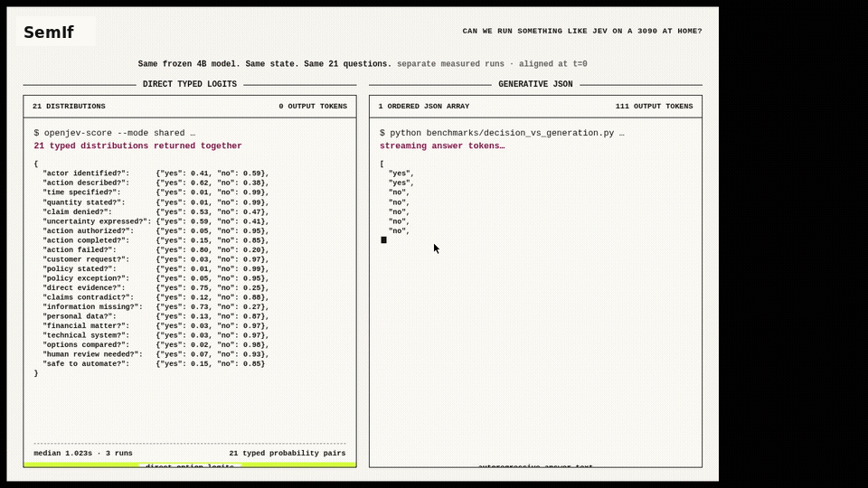Click the 'GENERATIVE JSON' panel heading
Image resolution: width=868 pixels, height=488 pixels.
pos(535,84)
